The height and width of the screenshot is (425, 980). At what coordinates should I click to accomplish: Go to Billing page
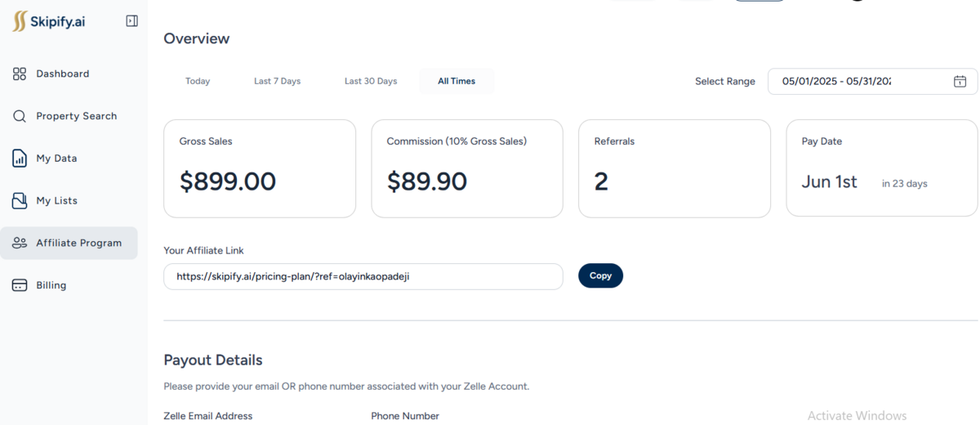pyautogui.click(x=51, y=285)
